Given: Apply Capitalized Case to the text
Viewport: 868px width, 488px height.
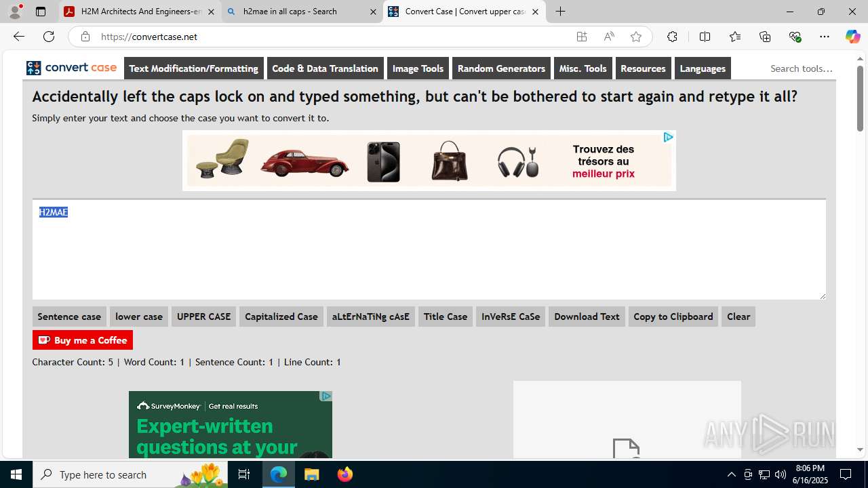Looking at the screenshot, I should (281, 317).
